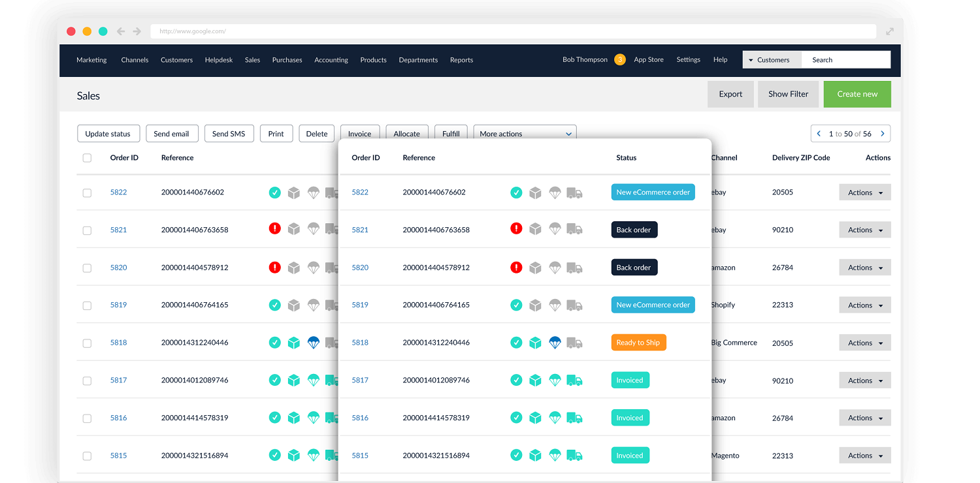Tick the checkbox for order 5822
Viewport: 980px width, 483px height.
(87, 193)
